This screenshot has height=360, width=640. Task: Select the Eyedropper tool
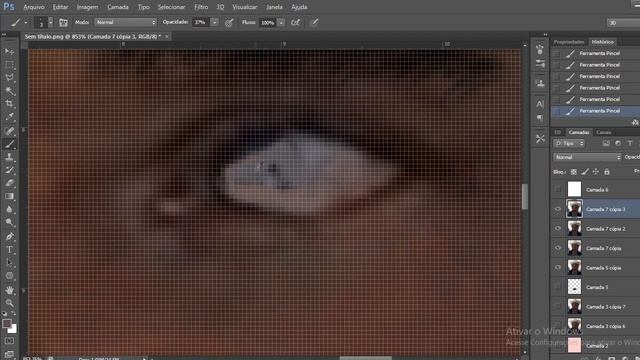9,117
